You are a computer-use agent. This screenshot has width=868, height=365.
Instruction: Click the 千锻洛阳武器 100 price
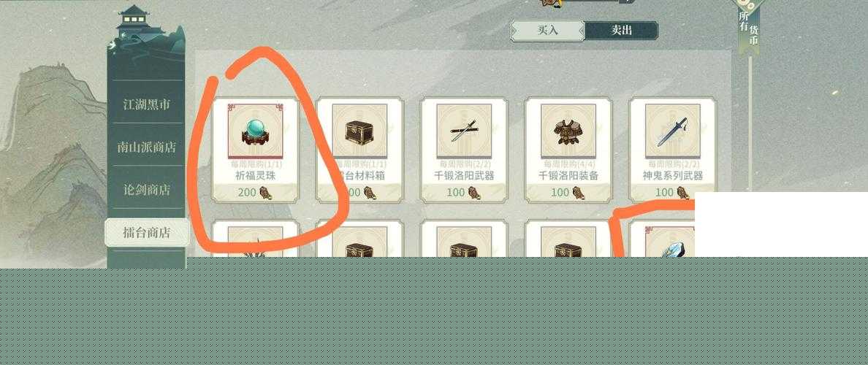pos(456,193)
